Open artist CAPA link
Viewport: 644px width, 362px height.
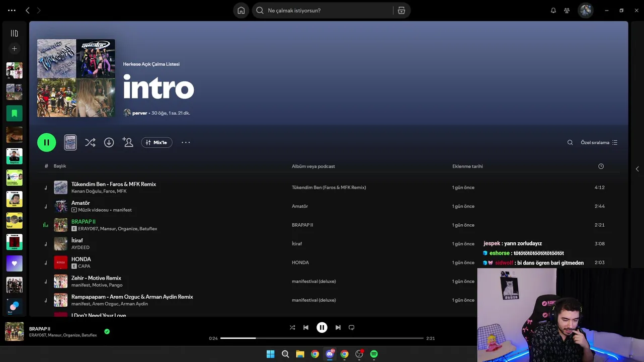[x=84, y=266]
